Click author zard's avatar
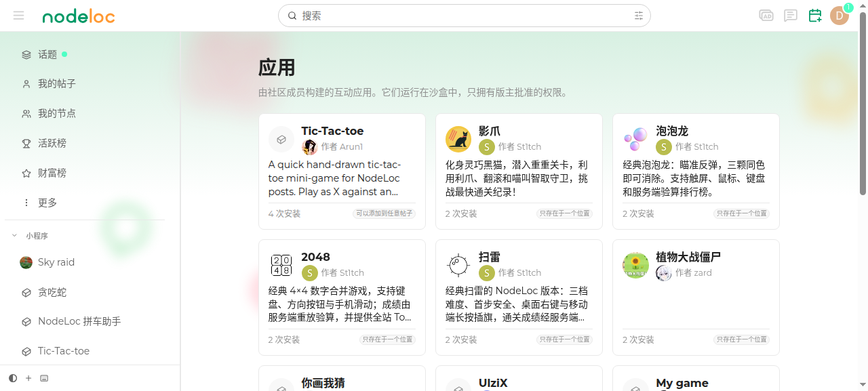The image size is (868, 391). pos(664,273)
